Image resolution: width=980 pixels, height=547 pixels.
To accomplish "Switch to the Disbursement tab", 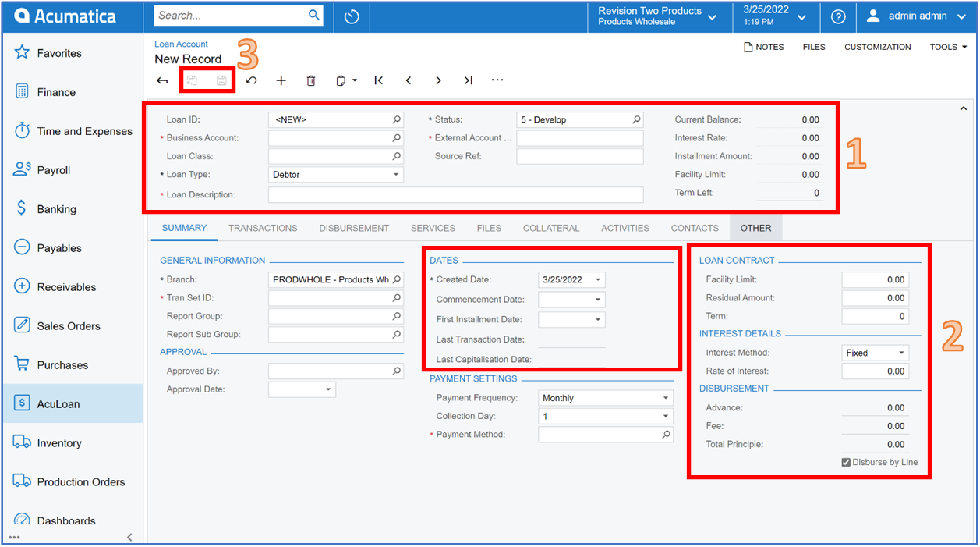I will pos(354,229).
